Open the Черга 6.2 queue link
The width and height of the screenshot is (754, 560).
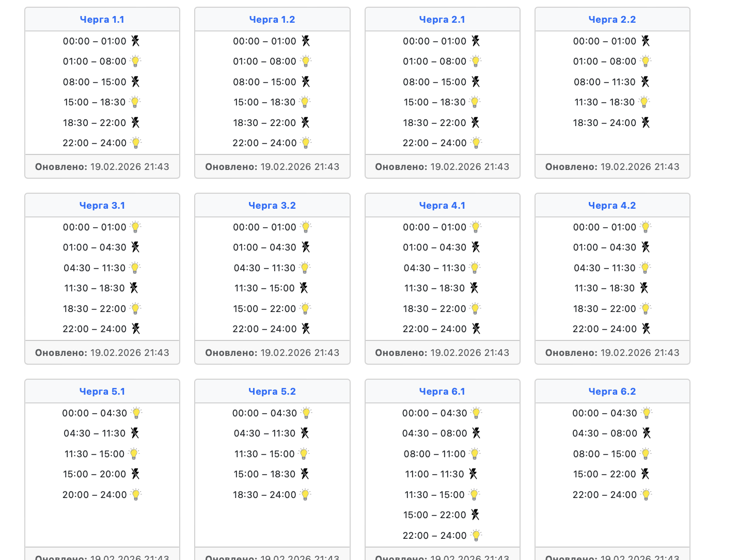(612, 392)
